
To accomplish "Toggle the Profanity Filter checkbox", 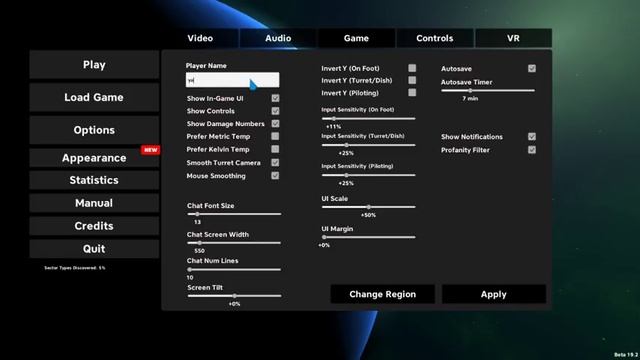I will (532, 150).
